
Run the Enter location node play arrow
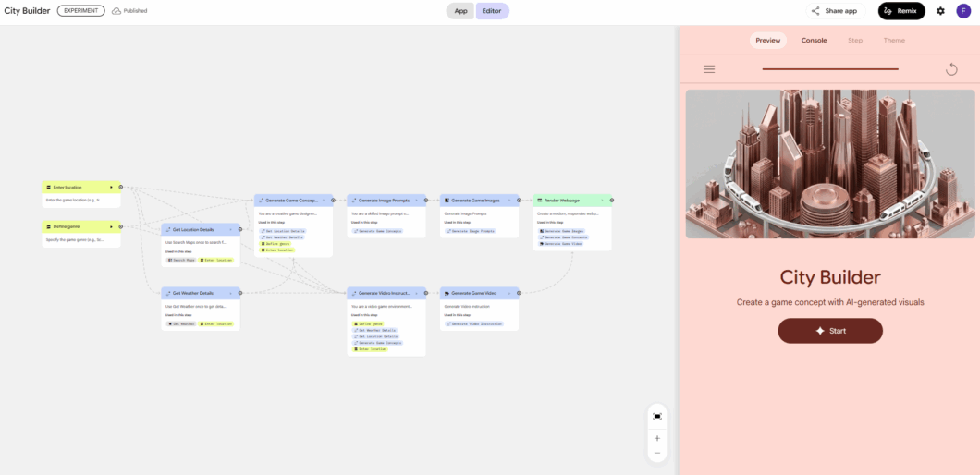pyautogui.click(x=112, y=187)
